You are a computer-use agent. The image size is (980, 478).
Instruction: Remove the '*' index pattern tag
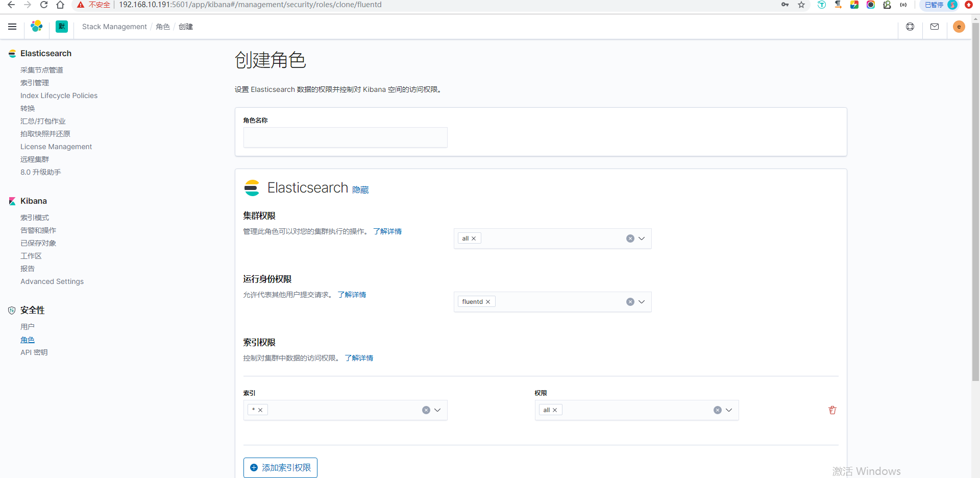click(x=260, y=410)
